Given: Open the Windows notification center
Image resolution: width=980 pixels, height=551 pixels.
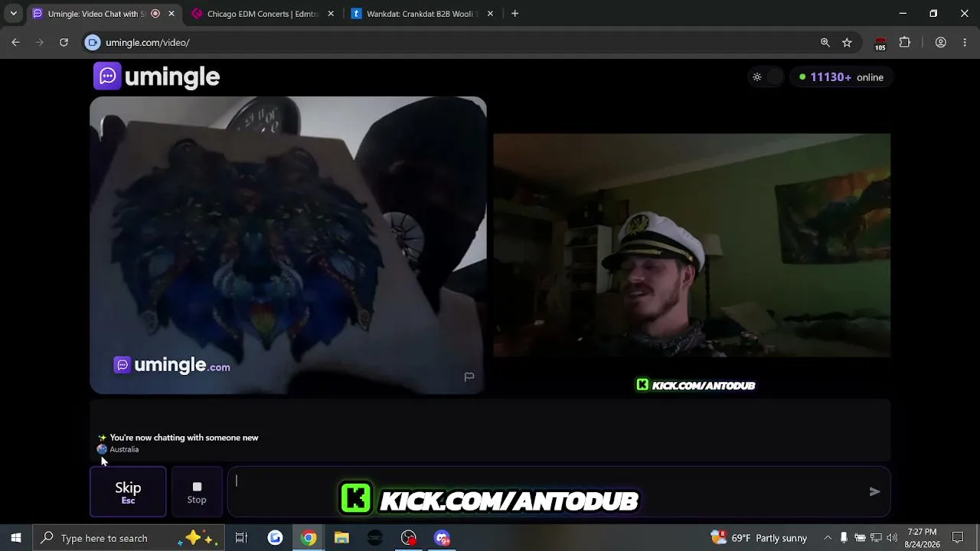Looking at the screenshot, I should pyautogui.click(x=958, y=538).
